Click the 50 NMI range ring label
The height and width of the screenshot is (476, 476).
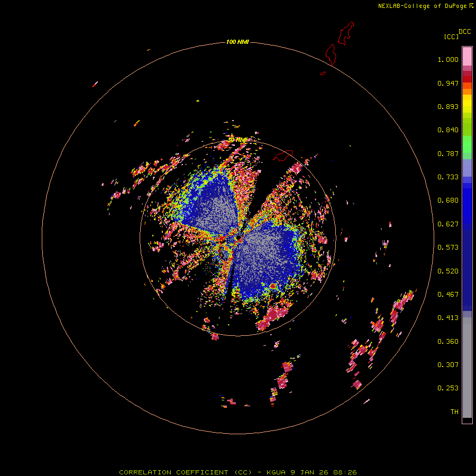tap(237, 140)
